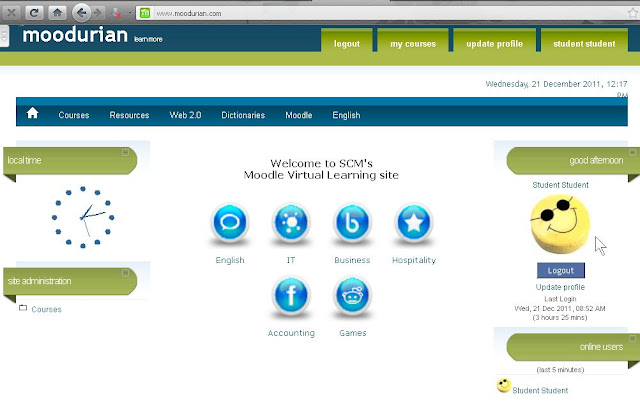Click the analog local time clock

coord(83,217)
